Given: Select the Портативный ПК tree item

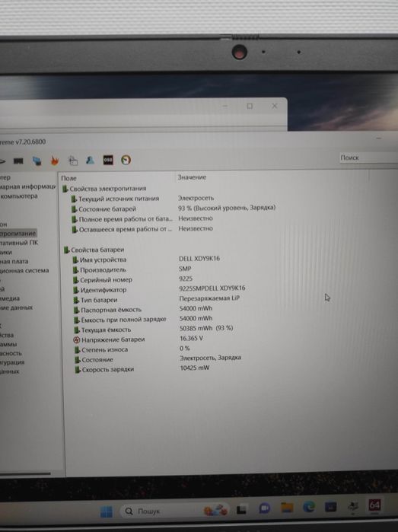Looking at the screenshot, I should point(19,243).
